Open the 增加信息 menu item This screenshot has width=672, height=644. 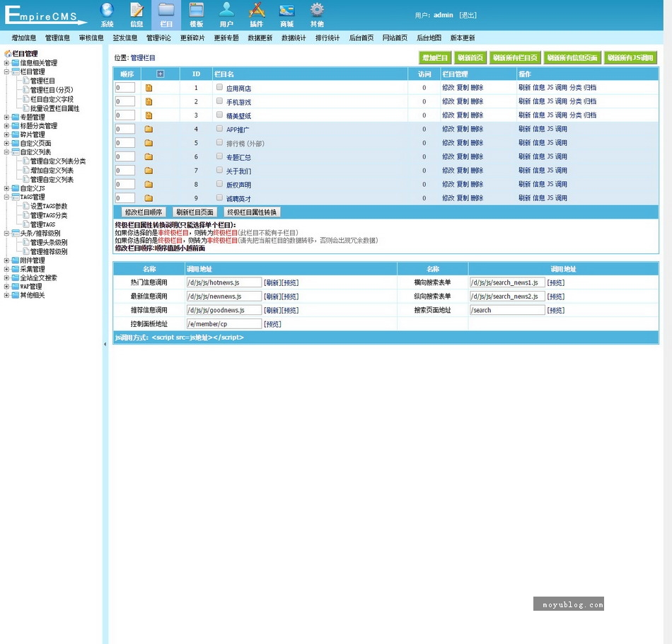(24, 38)
